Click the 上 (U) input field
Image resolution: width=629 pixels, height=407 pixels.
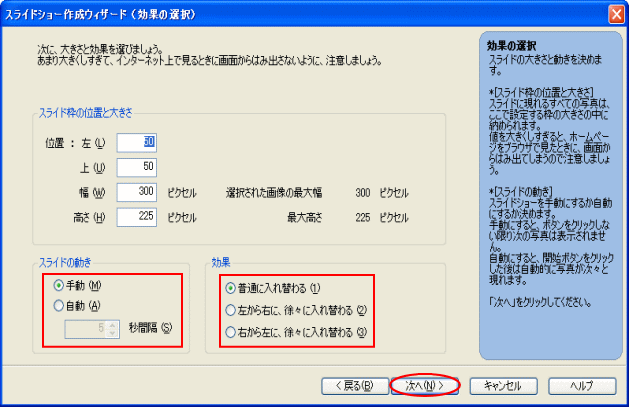pos(137,167)
